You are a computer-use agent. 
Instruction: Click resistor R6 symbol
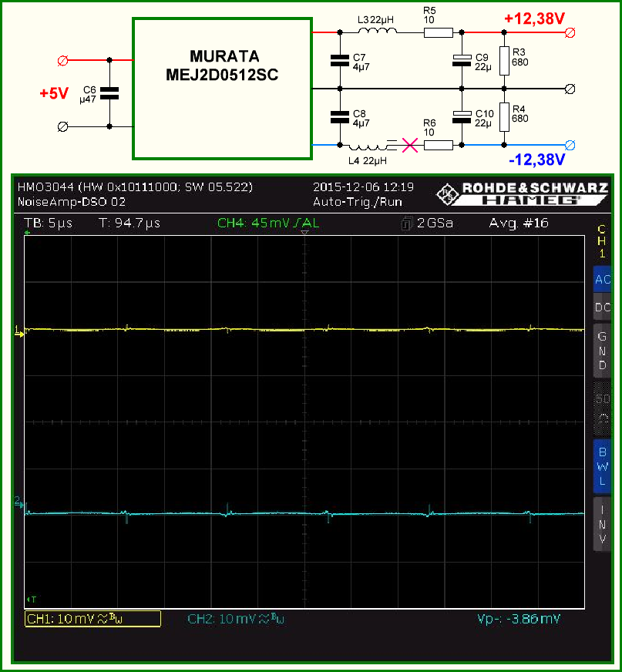tap(438, 146)
